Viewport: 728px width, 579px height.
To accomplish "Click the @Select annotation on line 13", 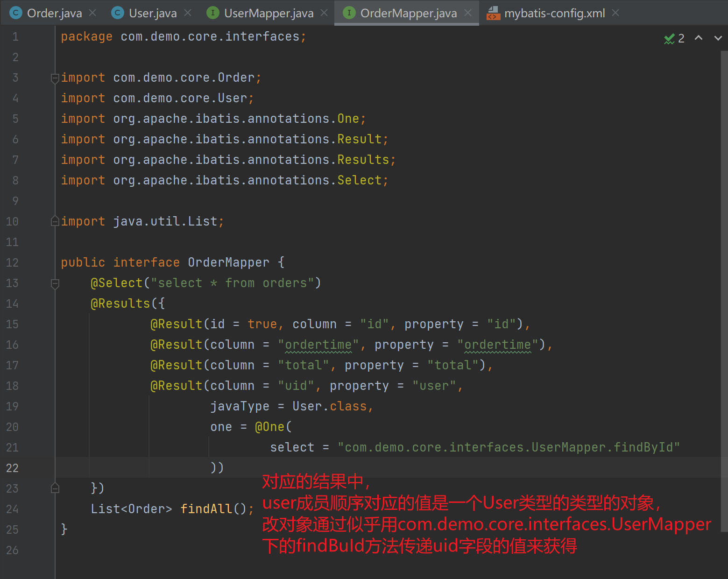I will [x=116, y=283].
